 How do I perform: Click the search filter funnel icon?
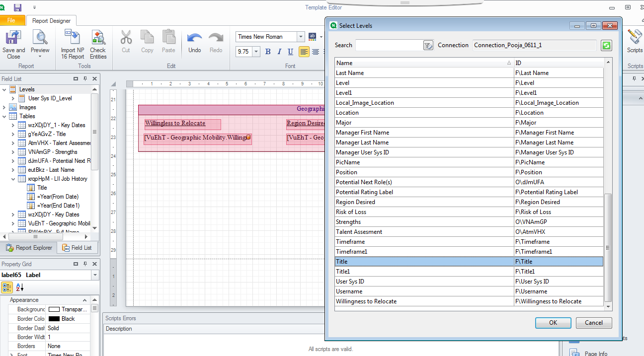pyautogui.click(x=428, y=45)
